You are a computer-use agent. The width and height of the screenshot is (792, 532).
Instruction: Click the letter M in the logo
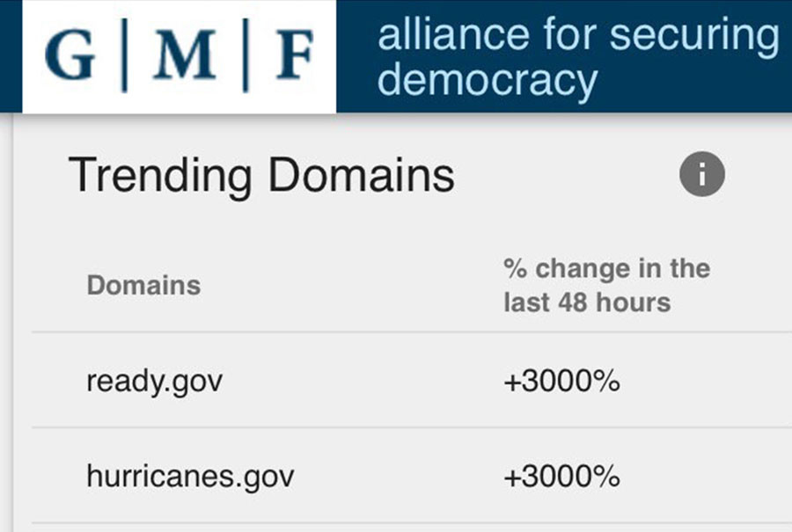point(185,55)
